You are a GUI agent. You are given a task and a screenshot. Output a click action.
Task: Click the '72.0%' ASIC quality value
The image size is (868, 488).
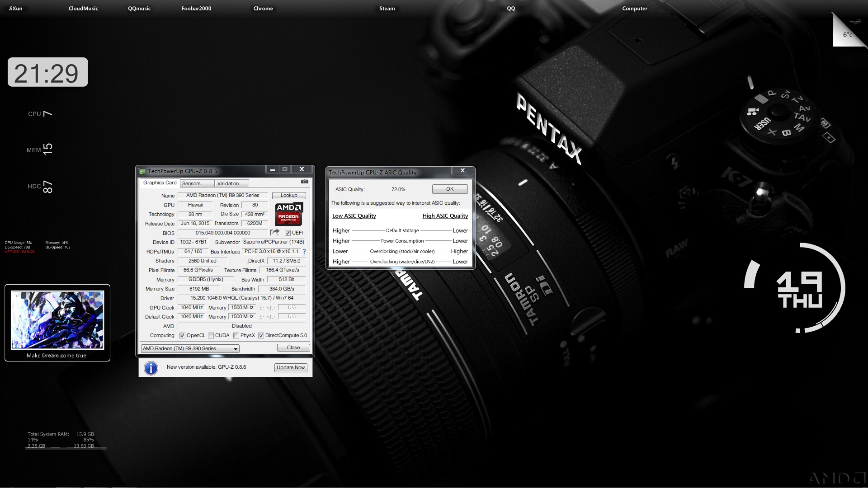398,190
